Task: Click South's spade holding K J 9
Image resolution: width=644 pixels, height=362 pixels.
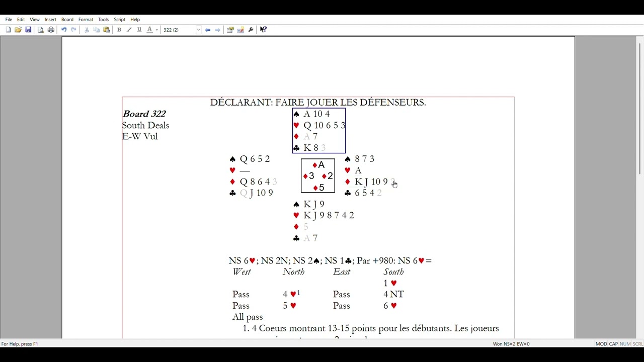Action: (x=308, y=204)
